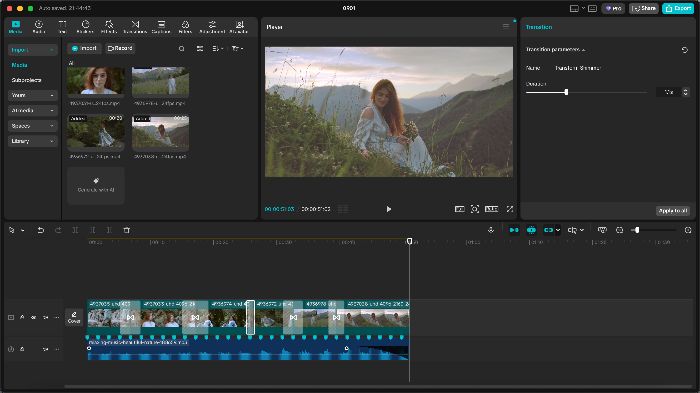Open the media sort dropdown

pos(217,48)
